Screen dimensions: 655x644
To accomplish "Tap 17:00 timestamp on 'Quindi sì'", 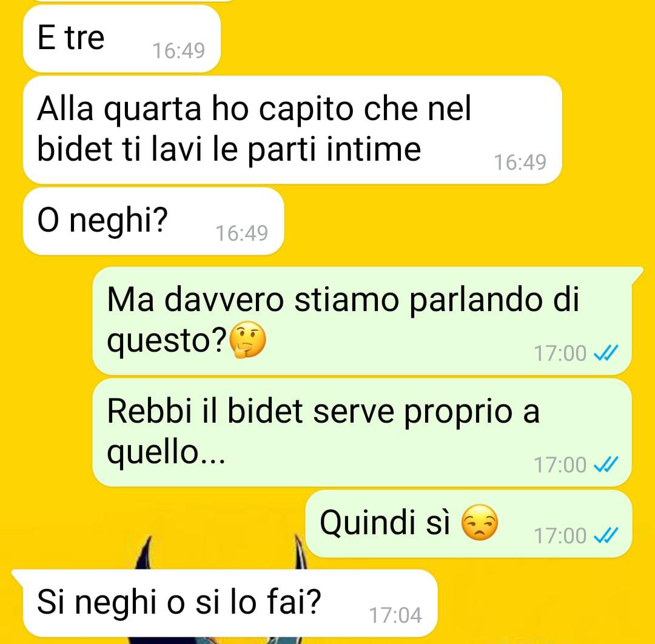I will point(560,536).
